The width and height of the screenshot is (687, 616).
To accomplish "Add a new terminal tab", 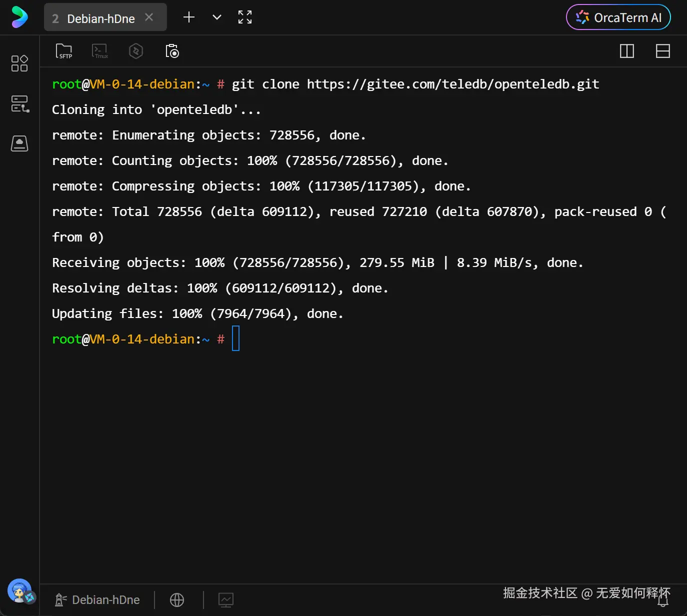I will [x=189, y=17].
